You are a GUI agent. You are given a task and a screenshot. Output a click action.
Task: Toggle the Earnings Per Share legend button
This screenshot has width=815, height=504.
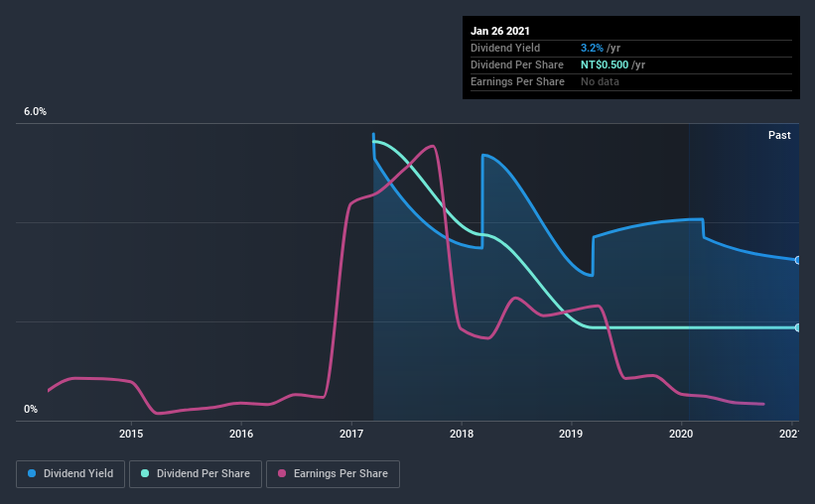coord(333,474)
